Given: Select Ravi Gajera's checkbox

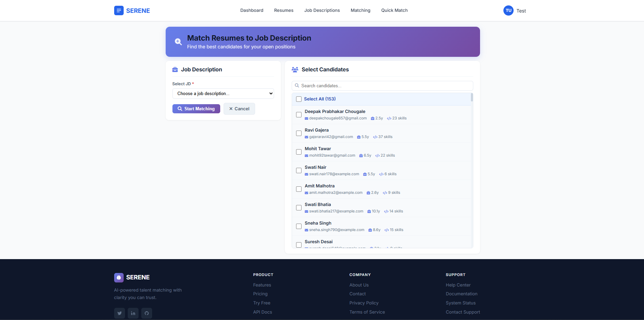Looking at the screenshot, I should pyautogui.click(x=299, y=133).
